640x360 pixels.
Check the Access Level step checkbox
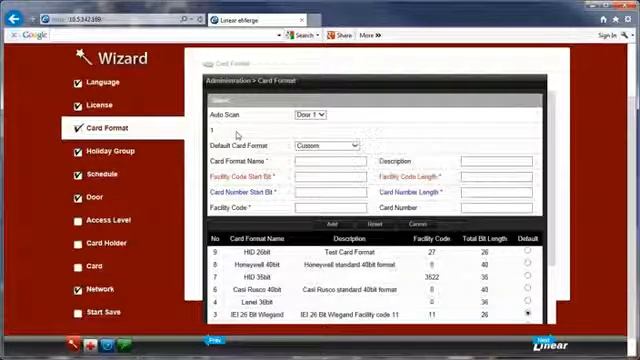(x=78, y=221)
